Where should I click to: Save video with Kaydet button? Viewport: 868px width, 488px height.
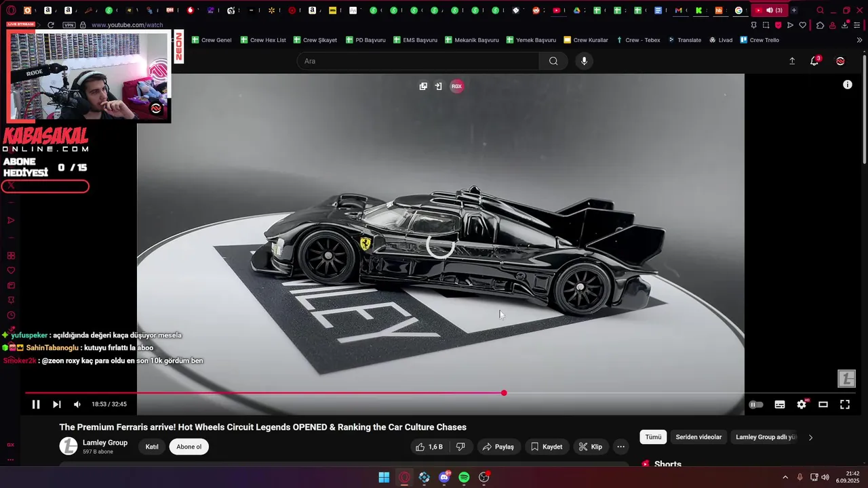pos(547,447)
